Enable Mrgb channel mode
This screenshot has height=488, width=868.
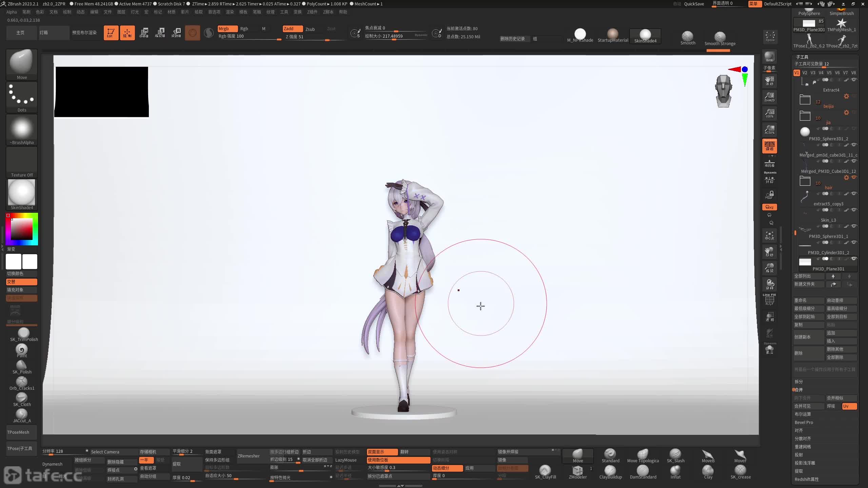pyautogui.click(x=228, y=29)
